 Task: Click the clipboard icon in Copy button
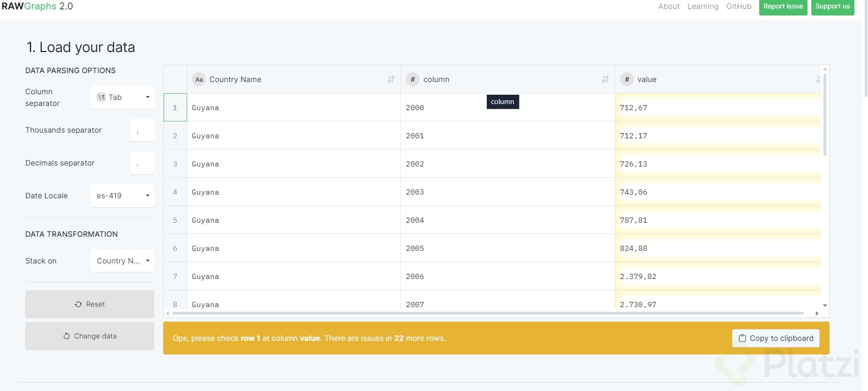click(742, 338)
